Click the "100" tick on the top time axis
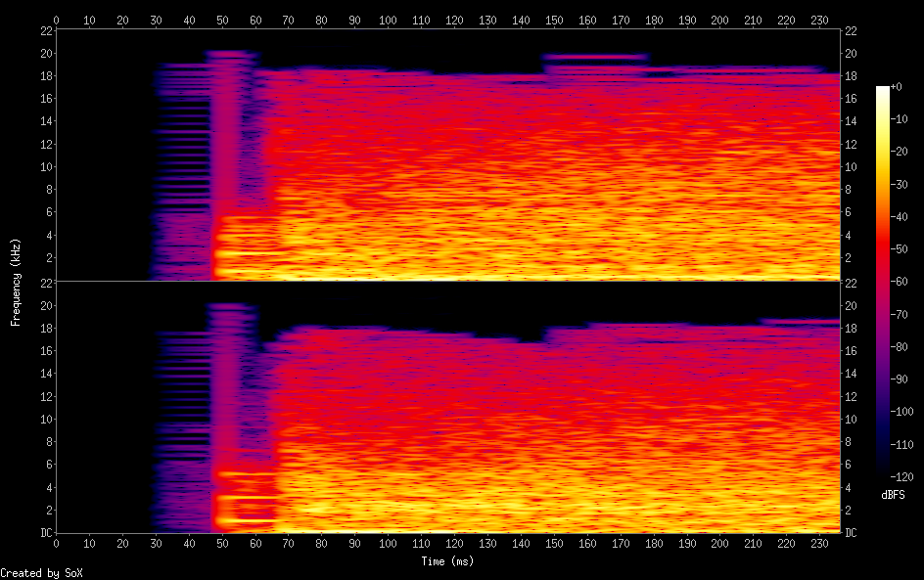 (x=388, y=21)
